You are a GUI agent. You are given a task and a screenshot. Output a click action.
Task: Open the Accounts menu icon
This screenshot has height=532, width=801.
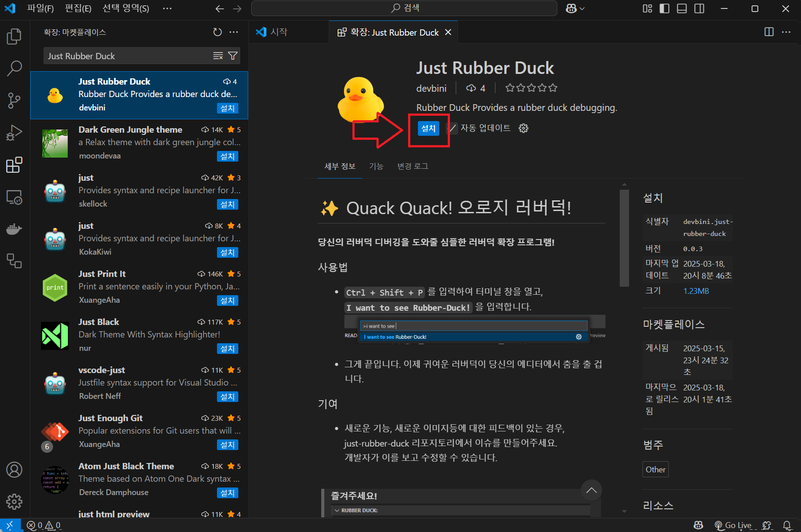coord(14,470)
